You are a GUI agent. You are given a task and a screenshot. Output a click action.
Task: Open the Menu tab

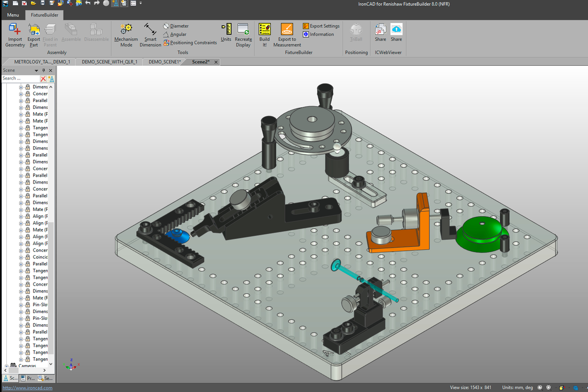click(x=13, y=15)
